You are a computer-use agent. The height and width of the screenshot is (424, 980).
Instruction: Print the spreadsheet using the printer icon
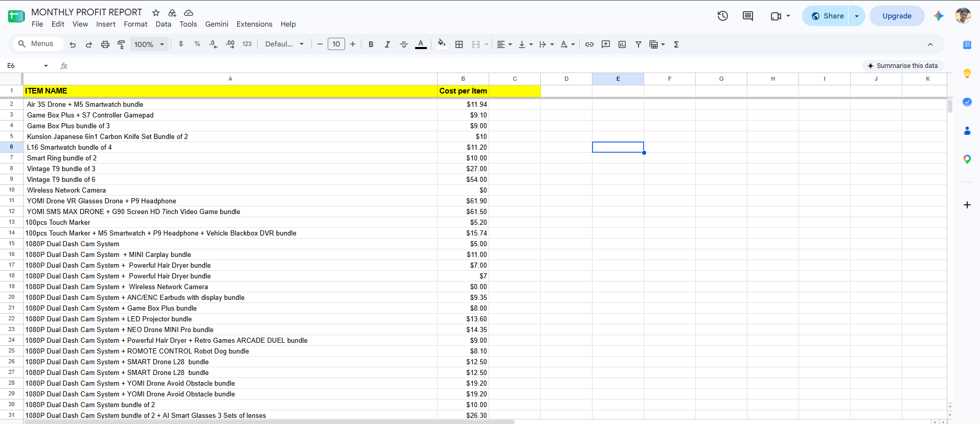point(105,44)
